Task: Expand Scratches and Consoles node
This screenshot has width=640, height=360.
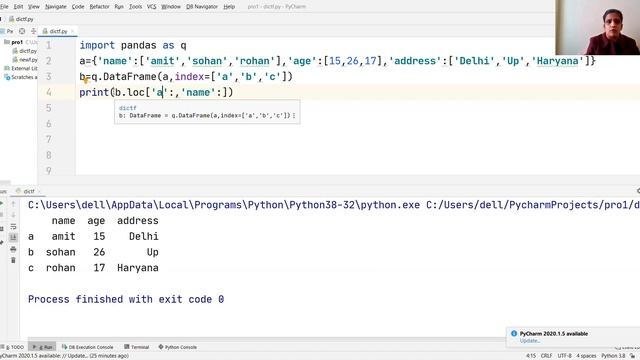Action: [21, 77]
